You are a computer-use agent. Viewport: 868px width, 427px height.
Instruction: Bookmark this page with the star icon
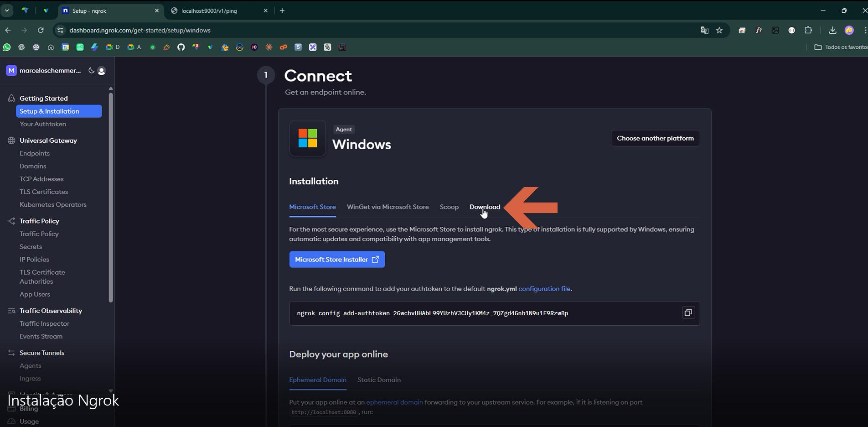(x=719, y=30)
